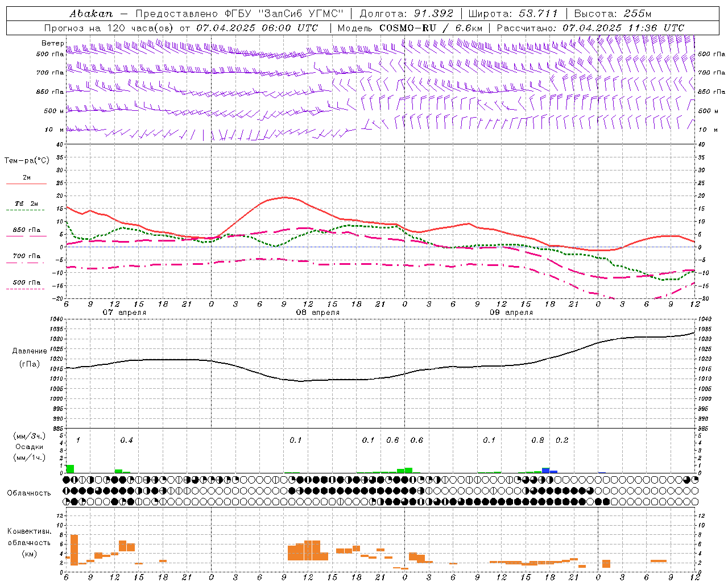The width and height of the screenshot is (728, 582).
Task: Click the Осадки precipitation label
Action: 30,447
